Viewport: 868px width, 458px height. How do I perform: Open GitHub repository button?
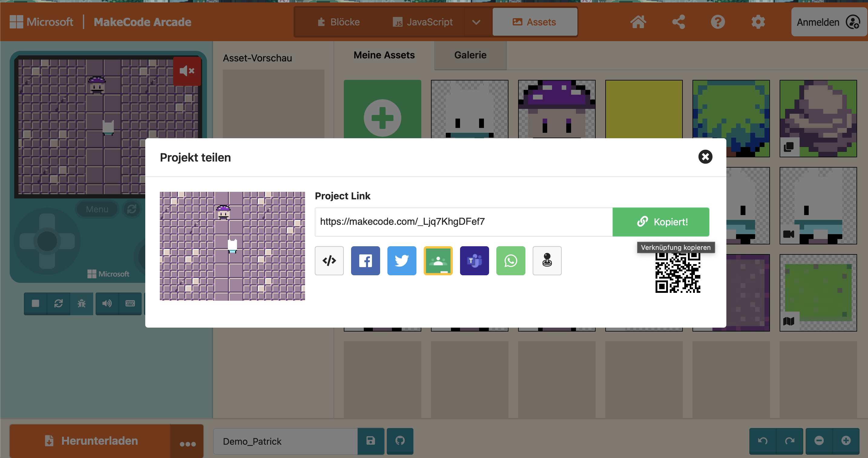(400, 441)
